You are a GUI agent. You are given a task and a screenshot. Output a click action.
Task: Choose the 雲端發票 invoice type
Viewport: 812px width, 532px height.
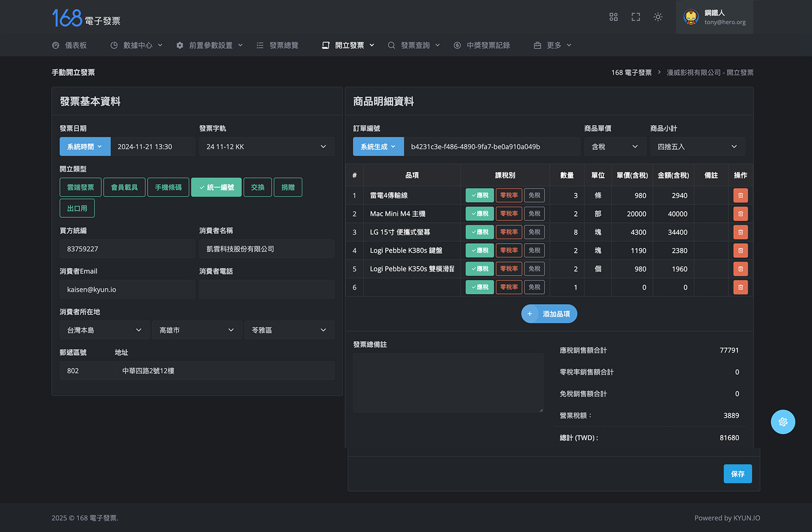pos(81,187)
